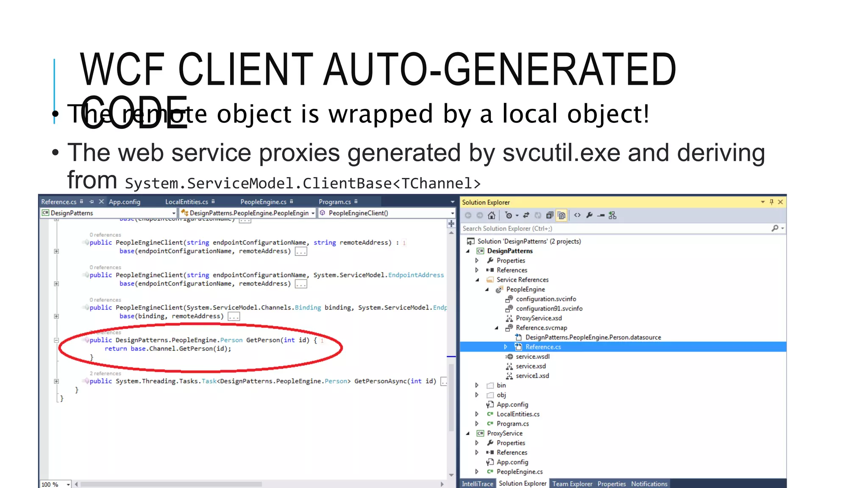Click the editor vertical scrollbar thumb
868x488 pixels.
(451, 397)
